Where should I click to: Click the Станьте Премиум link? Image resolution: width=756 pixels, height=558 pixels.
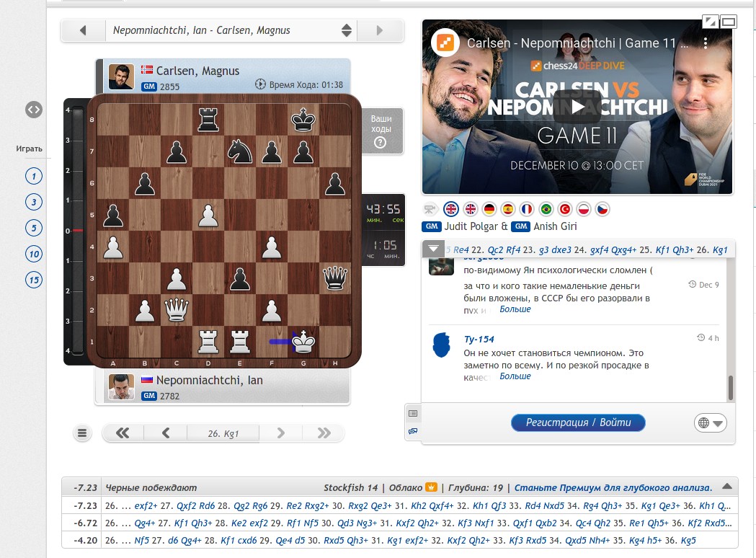tap(613, 487)
